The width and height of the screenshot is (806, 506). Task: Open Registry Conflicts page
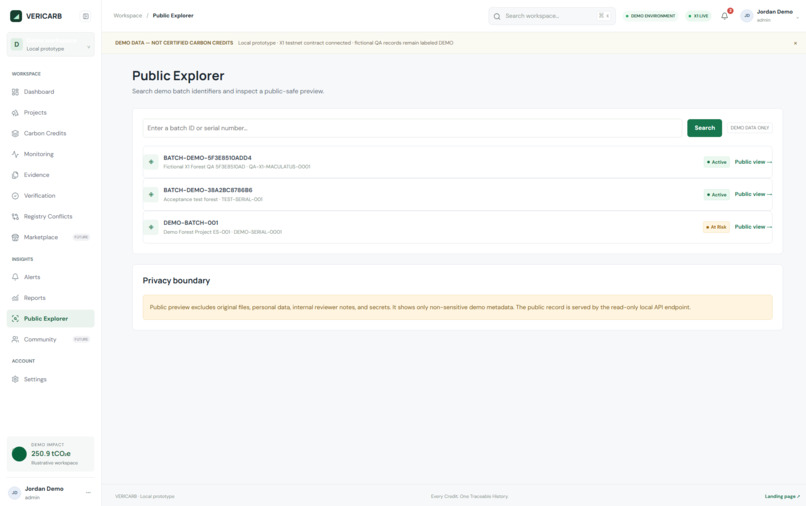click(x=50, y=216)
